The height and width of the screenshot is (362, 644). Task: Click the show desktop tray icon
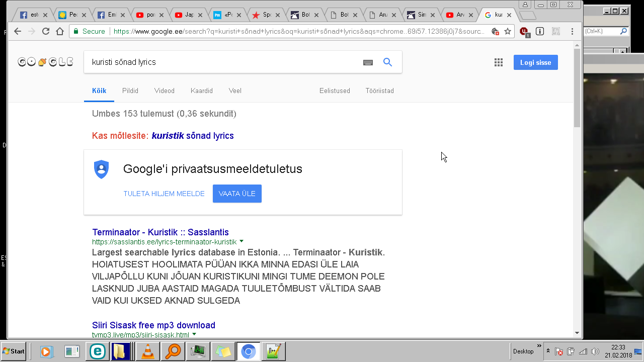click(638, 351)
